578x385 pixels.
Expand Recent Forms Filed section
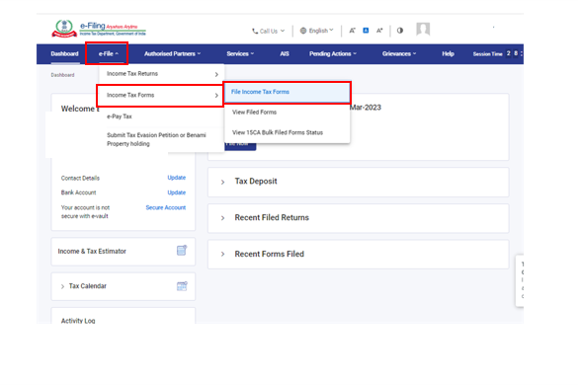[358, 254]
